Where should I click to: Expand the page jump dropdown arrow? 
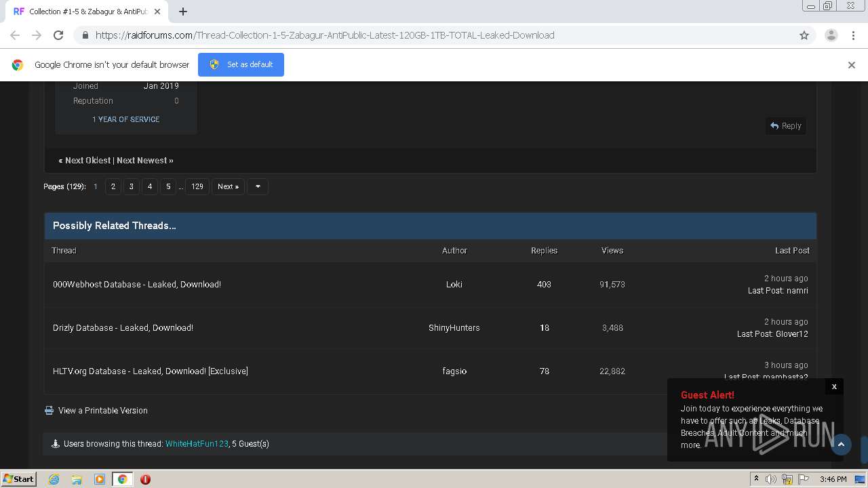point(258,186)
